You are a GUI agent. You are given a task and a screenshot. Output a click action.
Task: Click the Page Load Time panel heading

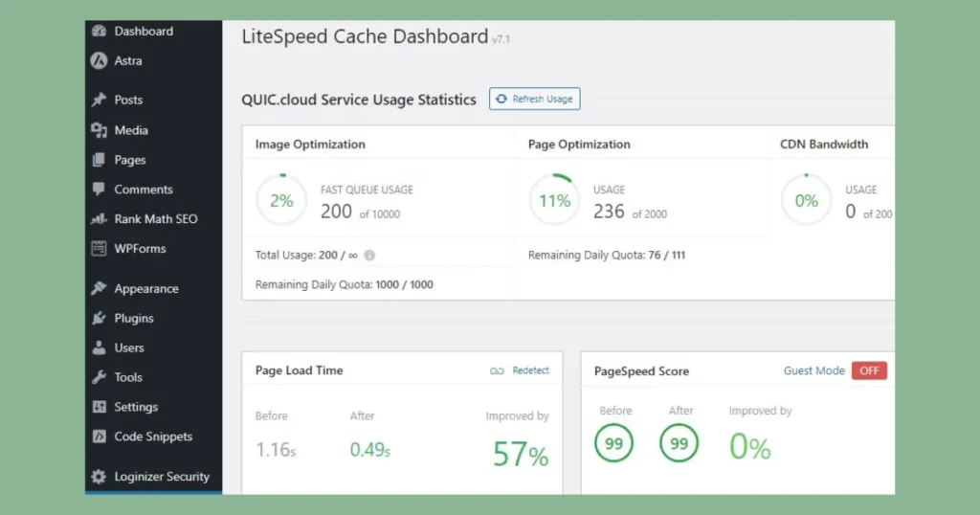(299, 370)
